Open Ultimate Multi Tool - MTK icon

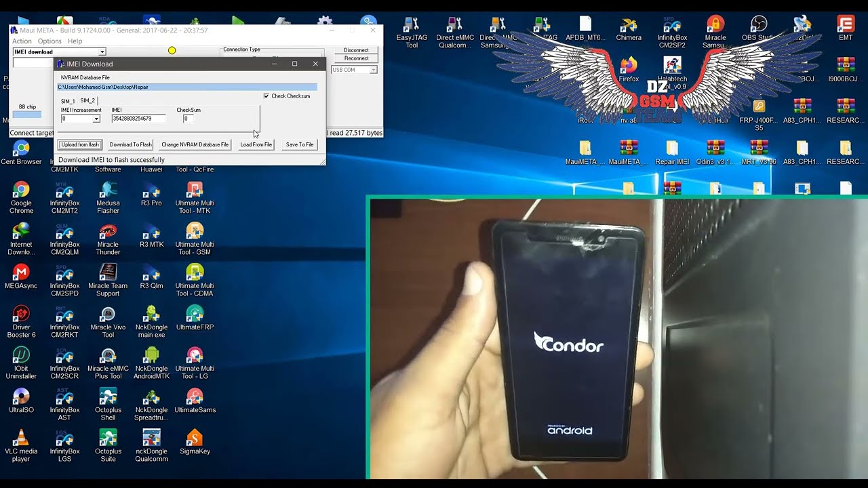point(195,198)
